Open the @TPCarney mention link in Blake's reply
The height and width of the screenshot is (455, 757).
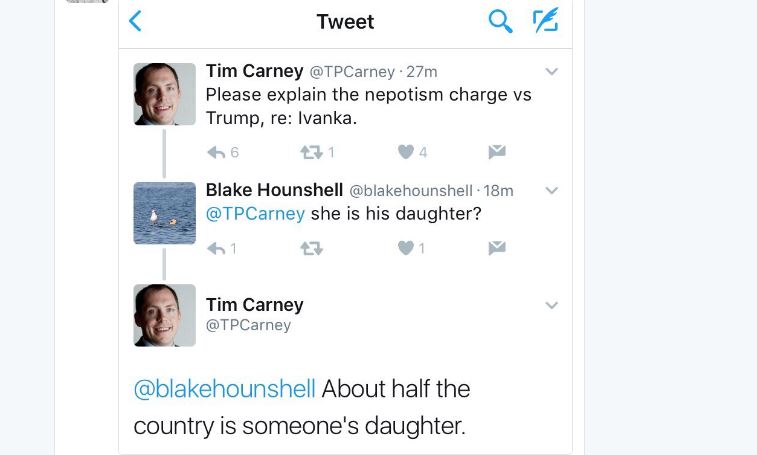[255, 214]
